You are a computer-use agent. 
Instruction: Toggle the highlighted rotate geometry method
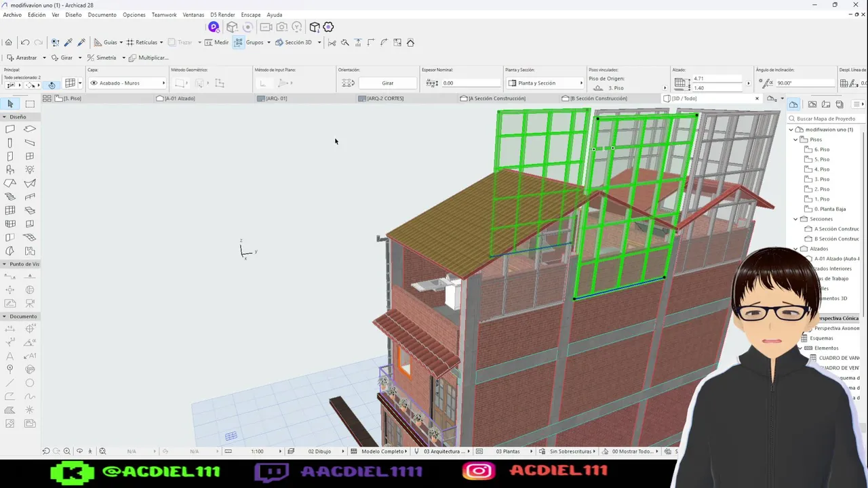tap(52, 85)
